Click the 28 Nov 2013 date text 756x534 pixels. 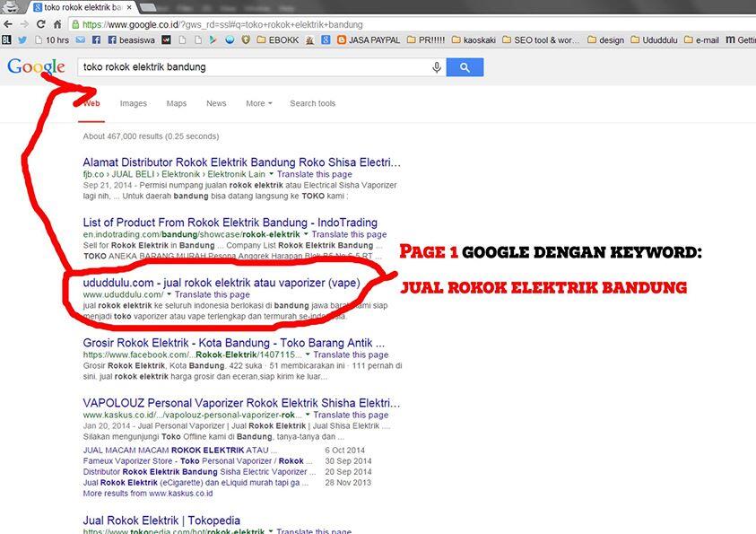coord(348,482)
